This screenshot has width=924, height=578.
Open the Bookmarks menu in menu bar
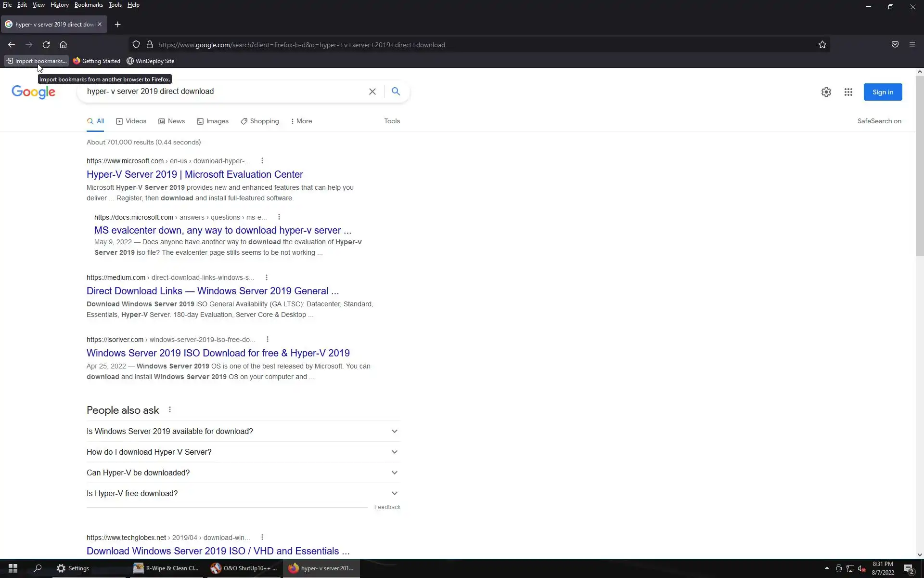[x=89, y=5]
